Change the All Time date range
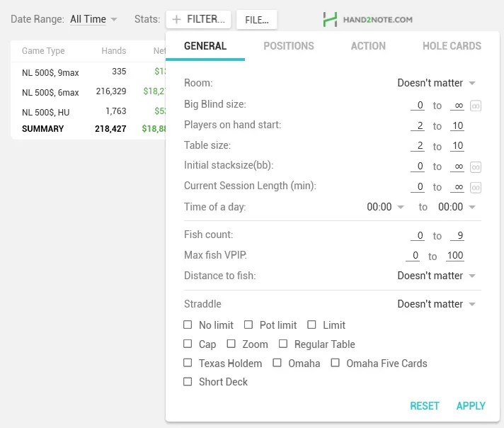 [x=93, y=20]
